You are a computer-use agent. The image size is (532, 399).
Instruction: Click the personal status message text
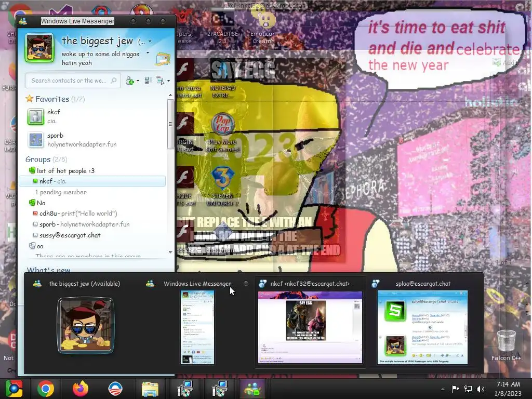pyautogui.click(x=100, y=58)
